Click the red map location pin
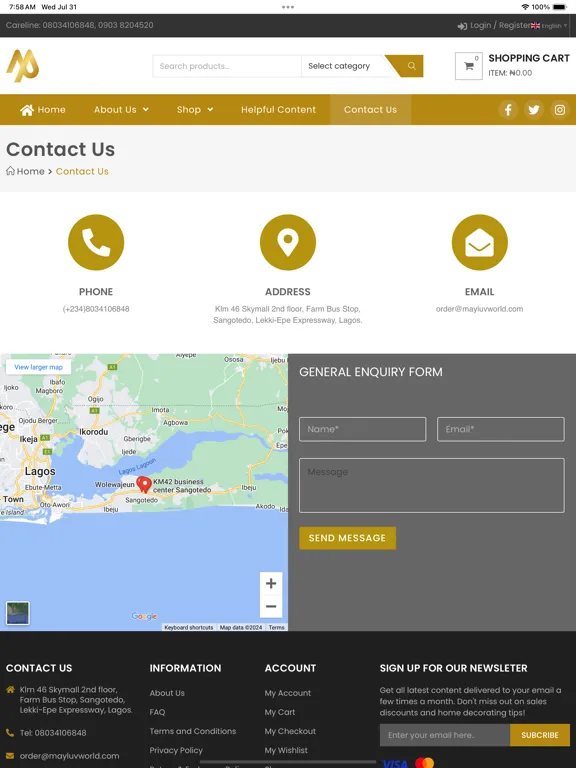The image size is (576, 768). pos(144,484)
